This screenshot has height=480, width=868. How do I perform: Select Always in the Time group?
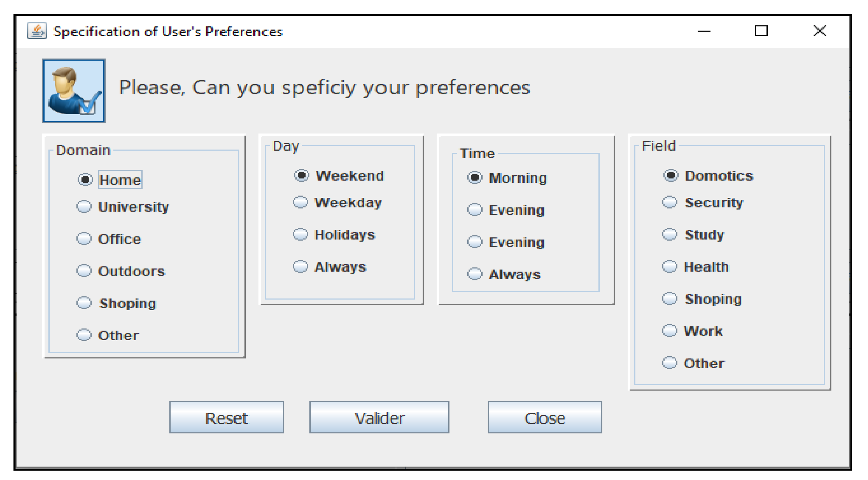(475, 274)
